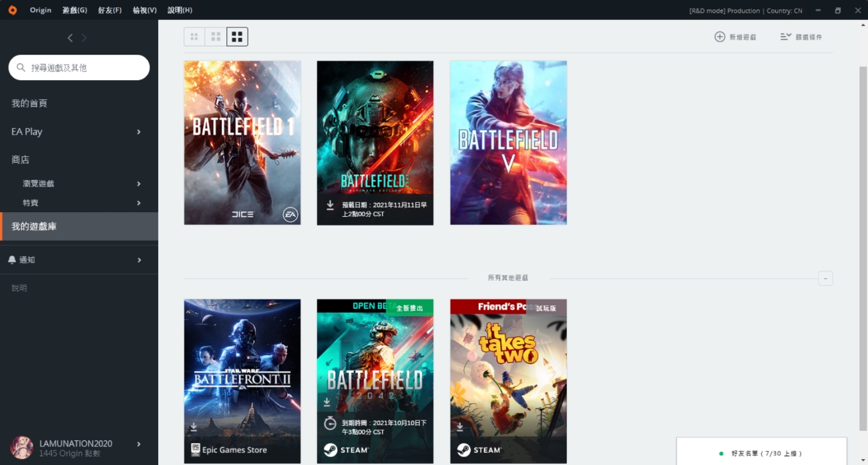The height and width of the screenshot is (465, 868).
Task: Open the Origin menu
Action: click(41, 10)
